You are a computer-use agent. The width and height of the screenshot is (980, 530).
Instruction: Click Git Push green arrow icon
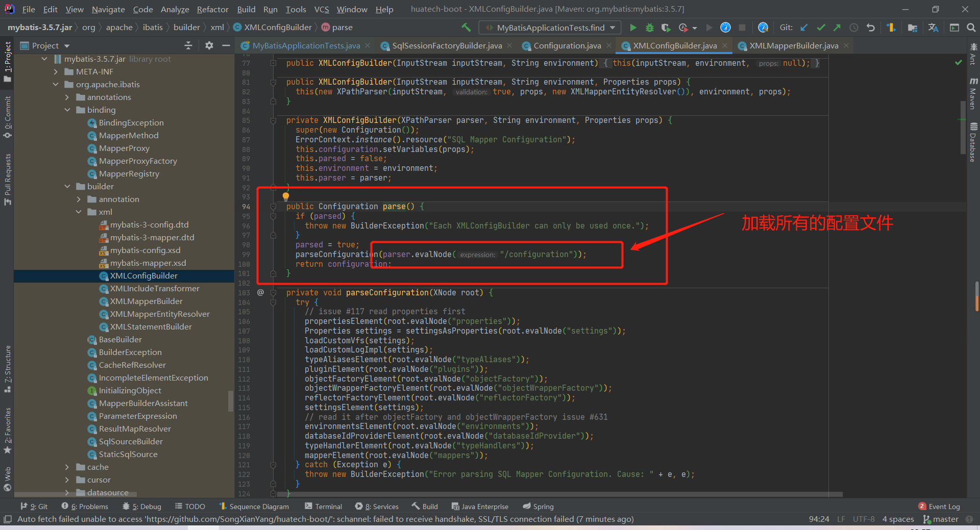837,28
